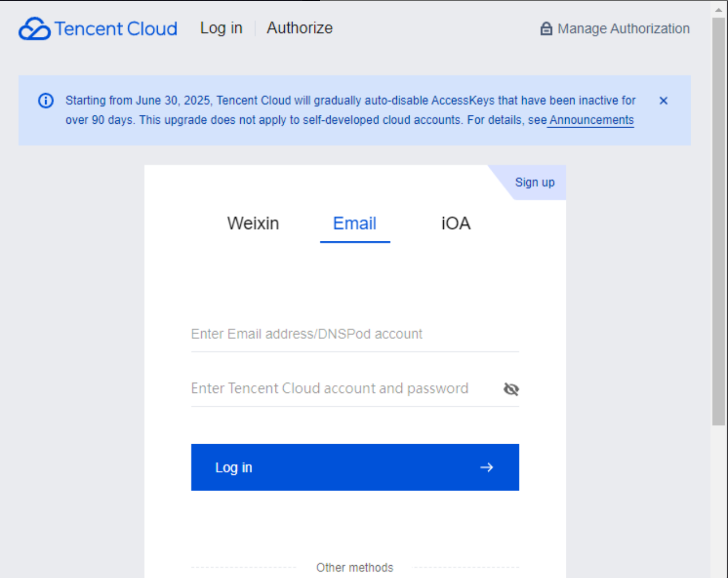Open the Announcements link in banner
728x578 pixels.
coord(591,120)
